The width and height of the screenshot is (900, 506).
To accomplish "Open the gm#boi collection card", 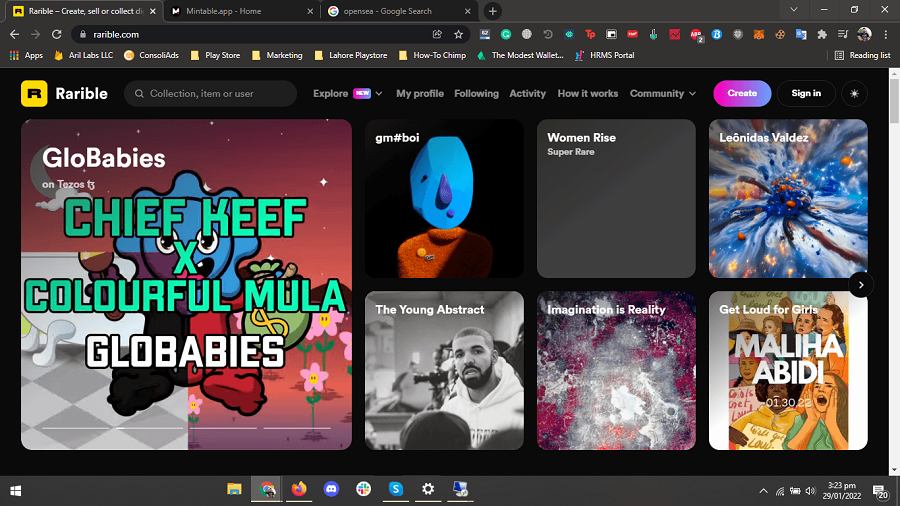I will 444,198.
